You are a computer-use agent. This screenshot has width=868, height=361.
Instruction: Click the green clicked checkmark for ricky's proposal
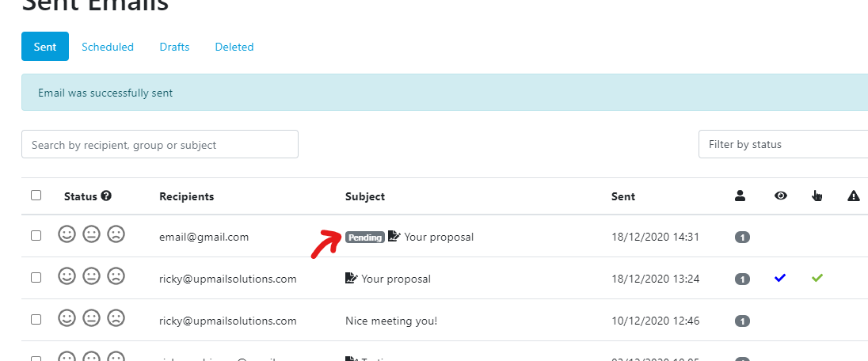tap(817, 278)
